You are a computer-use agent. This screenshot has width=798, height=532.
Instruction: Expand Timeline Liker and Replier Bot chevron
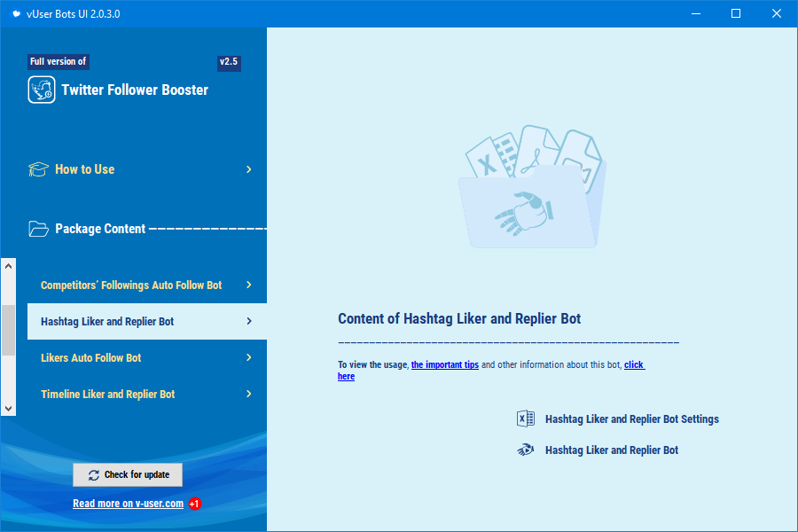(x=249, y=394)
